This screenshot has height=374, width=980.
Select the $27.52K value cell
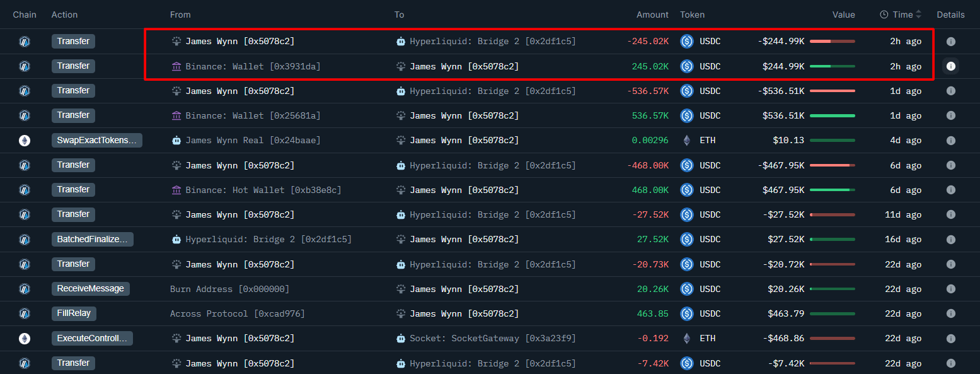[786, 240]
